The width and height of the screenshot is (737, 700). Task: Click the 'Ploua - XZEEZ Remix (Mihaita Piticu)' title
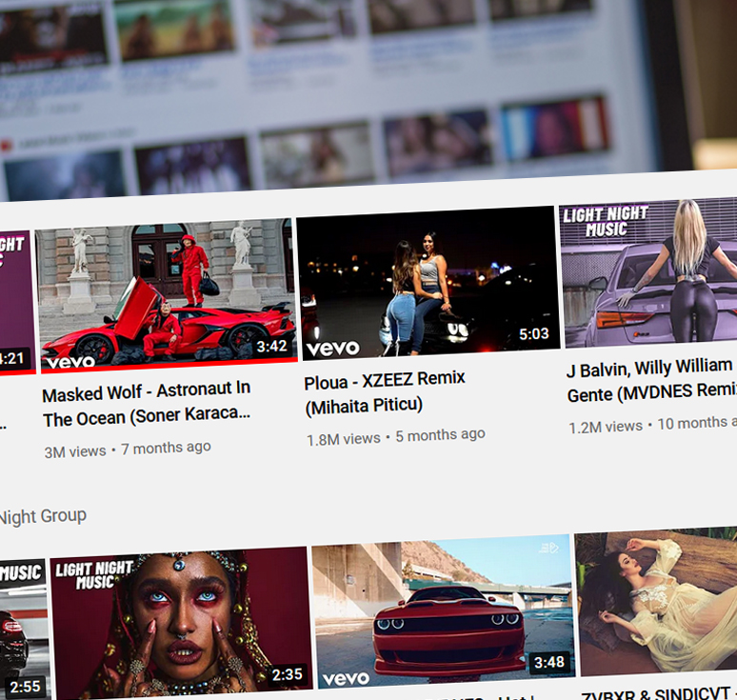[385, 392]
